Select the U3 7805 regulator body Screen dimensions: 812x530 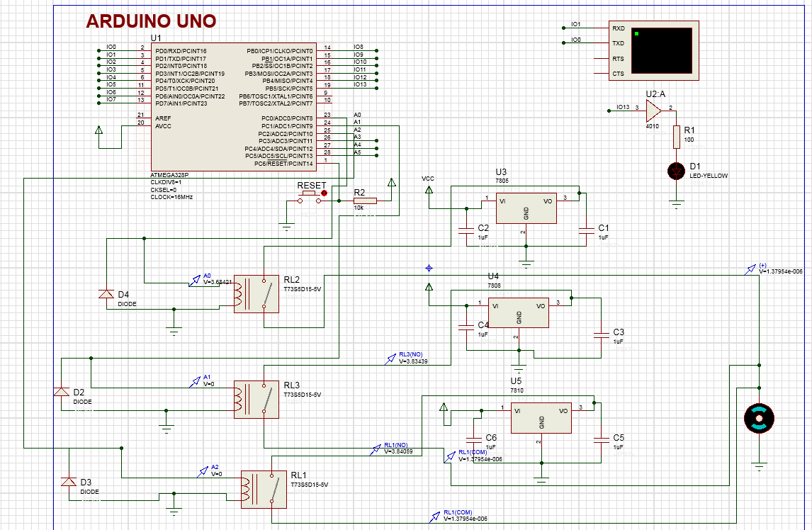point(526,208)
